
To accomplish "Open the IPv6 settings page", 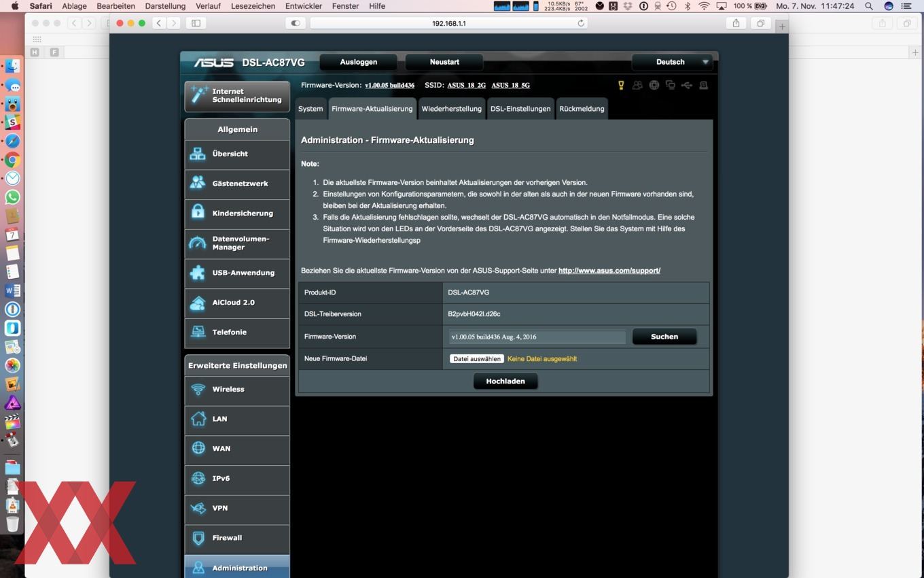I will pyautogui.click(x=237, y=479).
